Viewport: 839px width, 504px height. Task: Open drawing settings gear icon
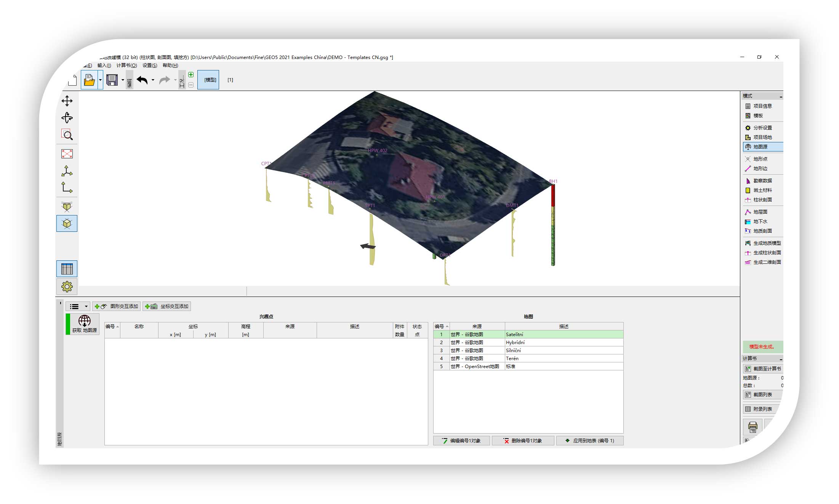tap(67, 287)
